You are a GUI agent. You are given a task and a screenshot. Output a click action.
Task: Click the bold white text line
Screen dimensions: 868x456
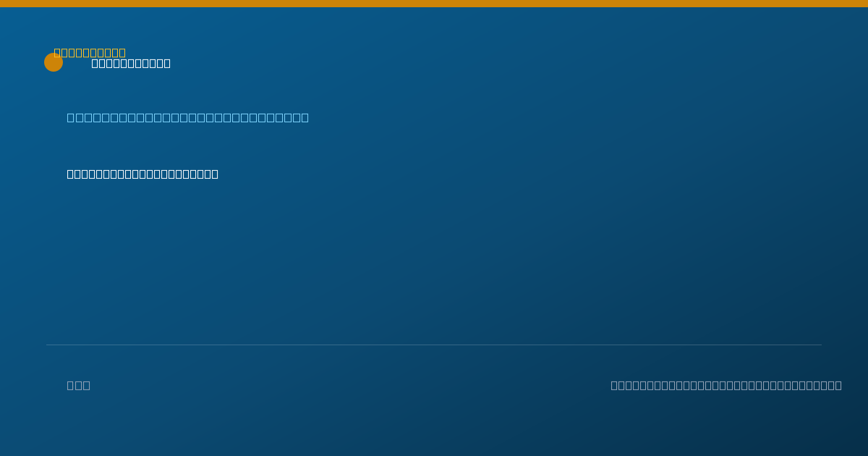(142, 174)
